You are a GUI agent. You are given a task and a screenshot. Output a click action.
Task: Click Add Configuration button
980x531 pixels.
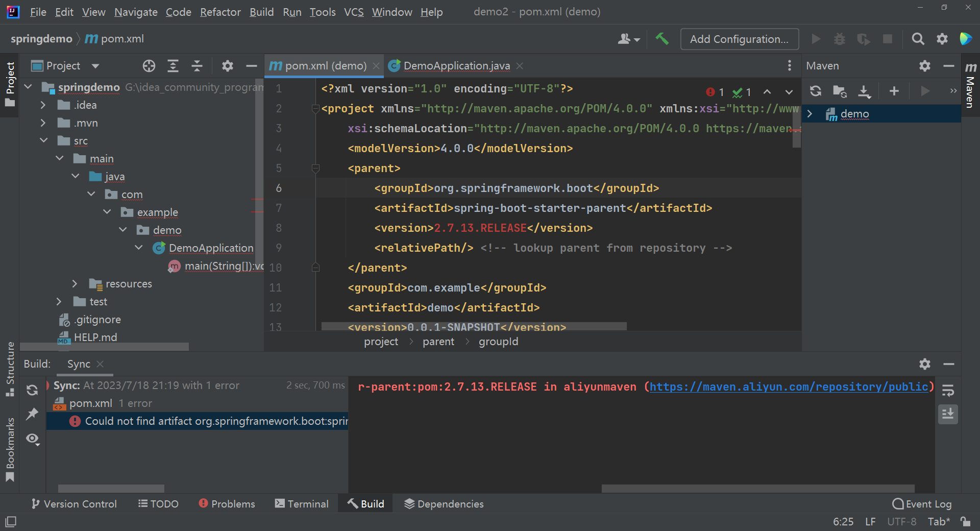(x=739, y=39)
